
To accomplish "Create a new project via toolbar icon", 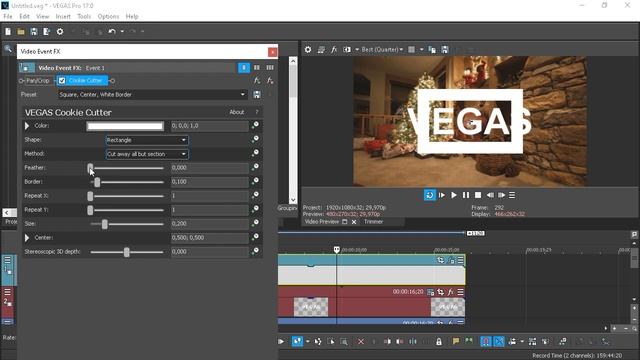I will pos(8,31).
